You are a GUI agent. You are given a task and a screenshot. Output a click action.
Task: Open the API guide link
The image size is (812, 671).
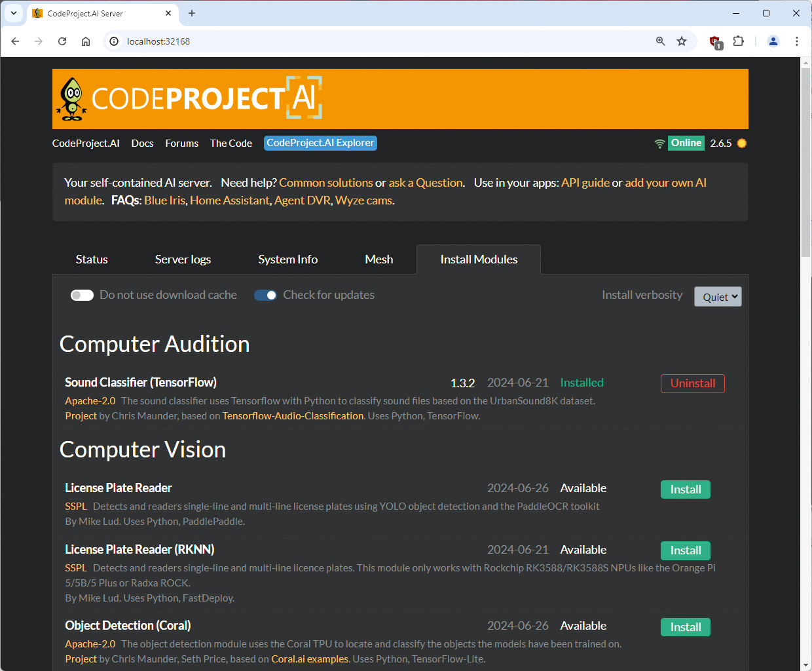[x=585, y=183]
